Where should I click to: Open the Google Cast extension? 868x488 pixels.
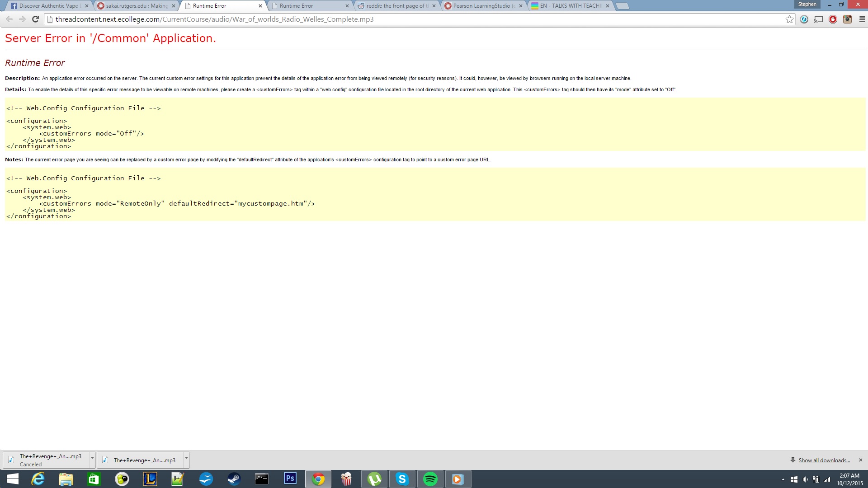[x=818, y=19]
